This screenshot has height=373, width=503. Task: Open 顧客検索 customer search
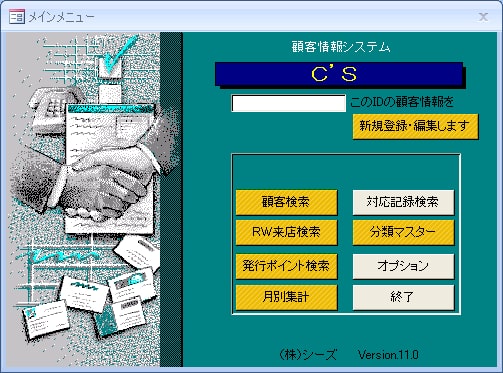click(286, 202)
